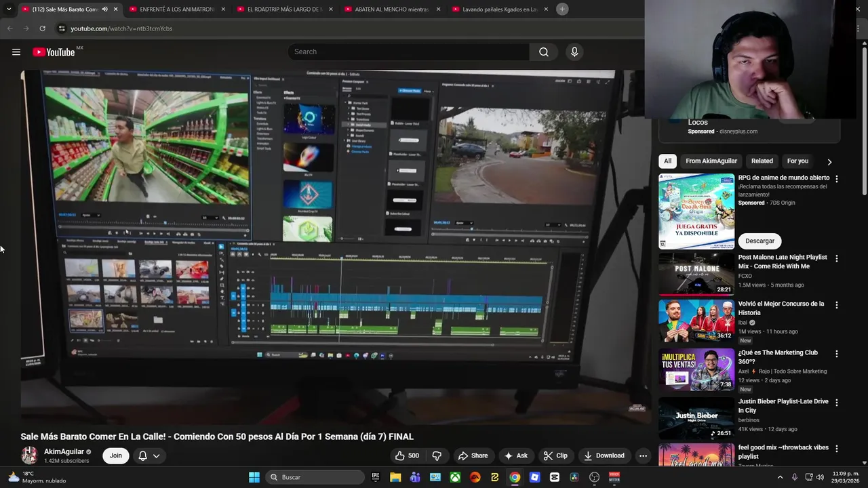Select the For you filter chip

797,161
